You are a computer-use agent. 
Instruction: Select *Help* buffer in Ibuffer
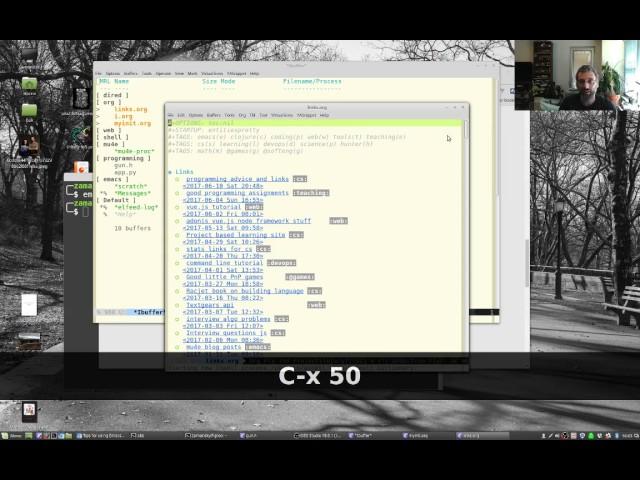pyautogui.click(x=125, y=214)
